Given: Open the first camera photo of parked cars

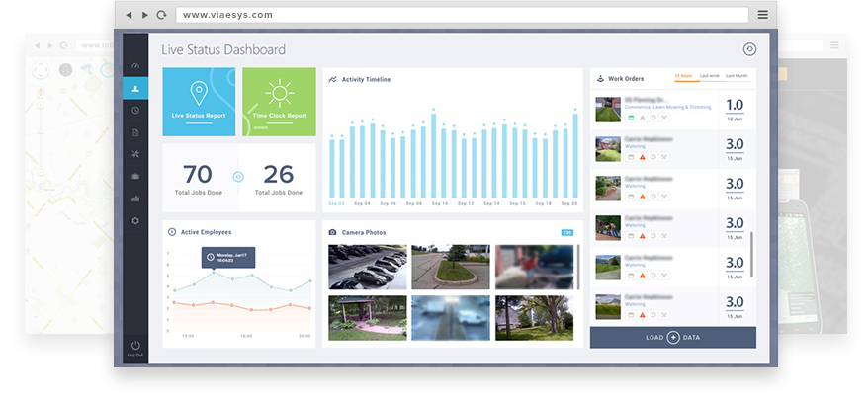Looking at the screenshot, I should click(366, 267).
